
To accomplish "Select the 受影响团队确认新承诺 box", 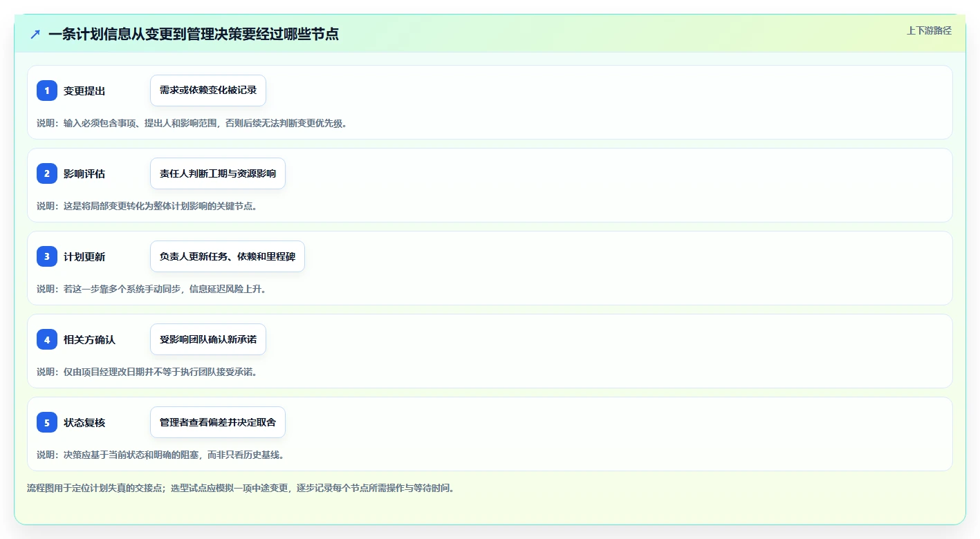I will coord(208,339).
